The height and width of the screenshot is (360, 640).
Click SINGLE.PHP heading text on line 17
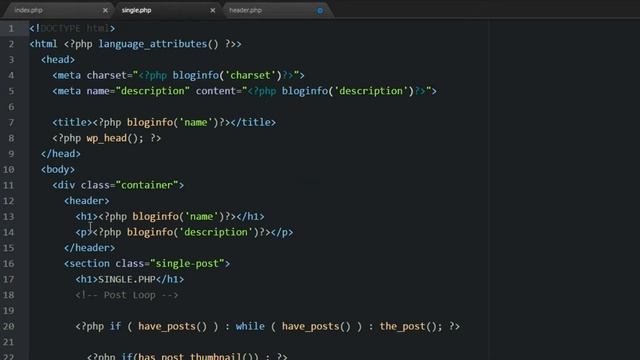point(127,280)
